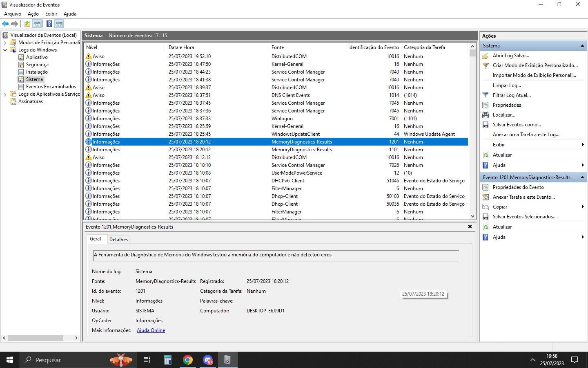588x368 pixels.
Task: Open the Ajuda Online link
Action: tap(151, 330)
